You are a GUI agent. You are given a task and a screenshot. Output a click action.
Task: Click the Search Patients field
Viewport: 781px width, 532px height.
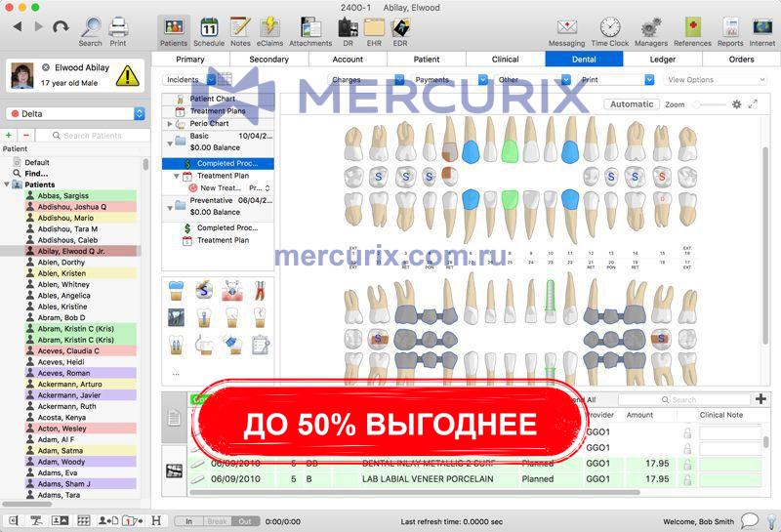[93, 135]
